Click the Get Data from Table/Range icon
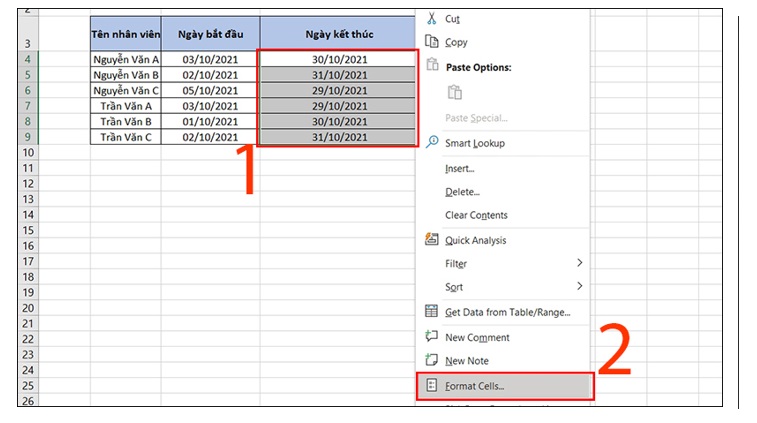The width and height of the screenshot is (757, 423). click(x=432, y=312)
